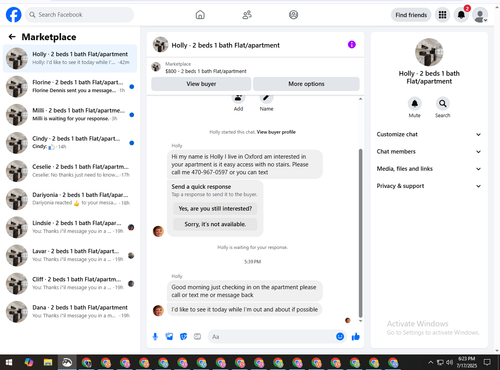The height and width of the screenshot is (370, 500).
Task: Click the taskbar volume speaker icon
Action: tap(450, 362)
